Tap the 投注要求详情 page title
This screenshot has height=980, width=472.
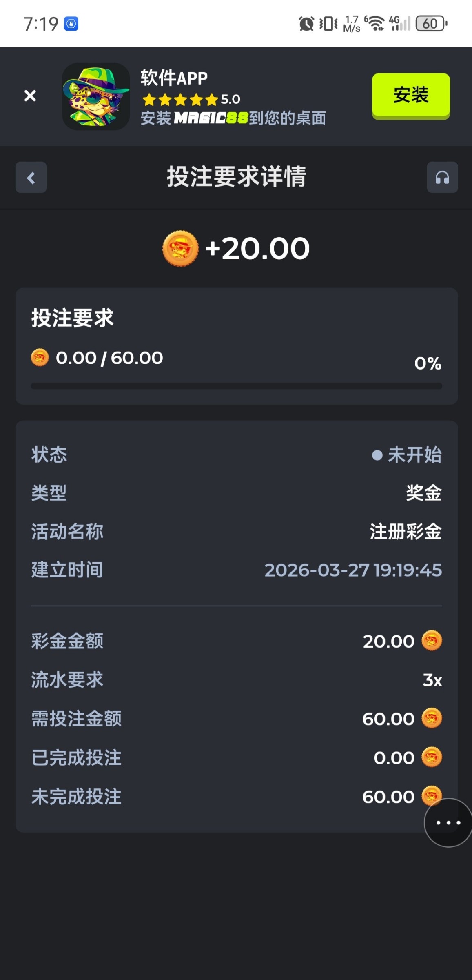pyautogui.click(x=236, y=177)
